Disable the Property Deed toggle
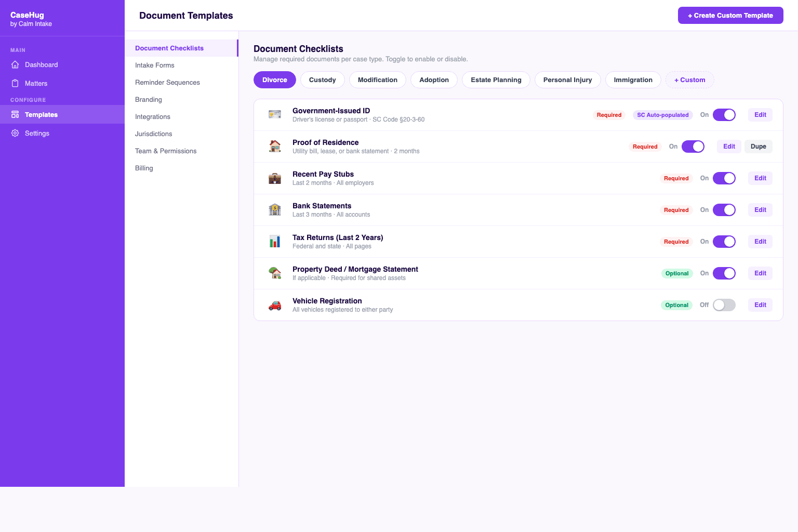 [724, 273]
